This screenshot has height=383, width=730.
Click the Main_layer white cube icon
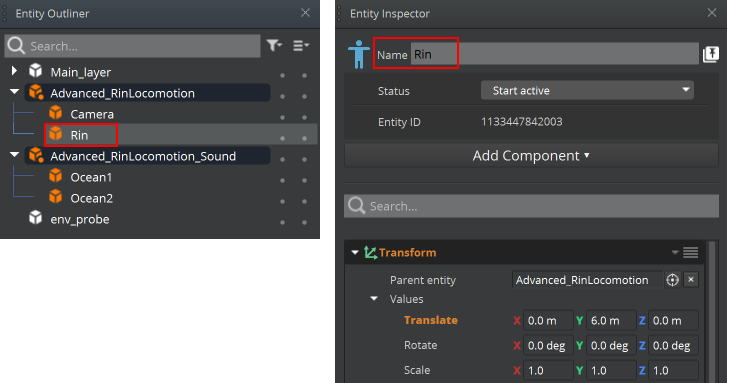tap(35, 71)
